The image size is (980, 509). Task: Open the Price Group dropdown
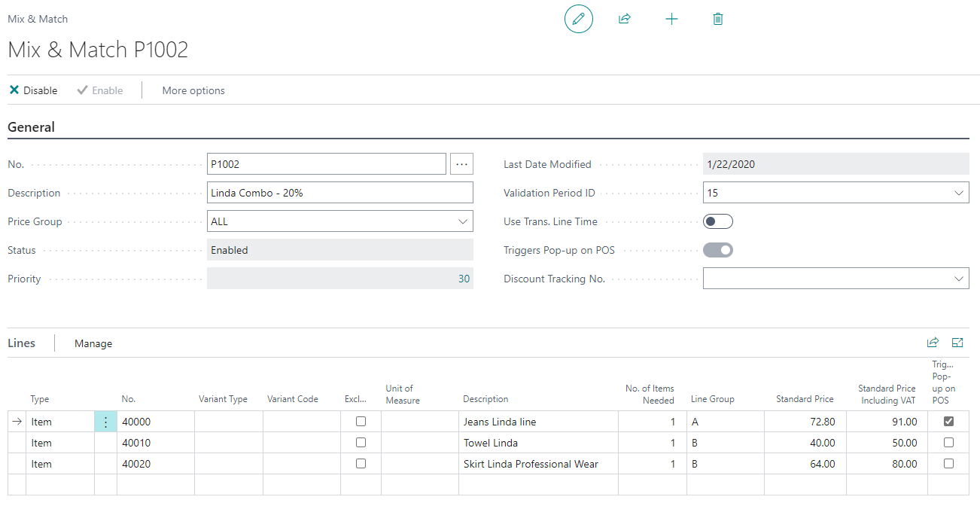[x=462, y=221]
